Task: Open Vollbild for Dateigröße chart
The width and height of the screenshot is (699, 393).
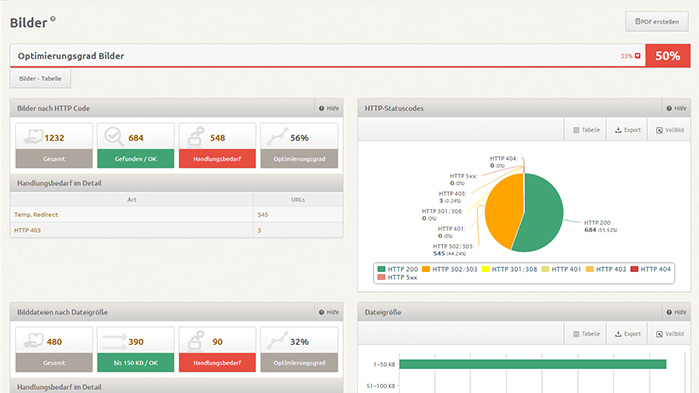Action: (669, 334)
